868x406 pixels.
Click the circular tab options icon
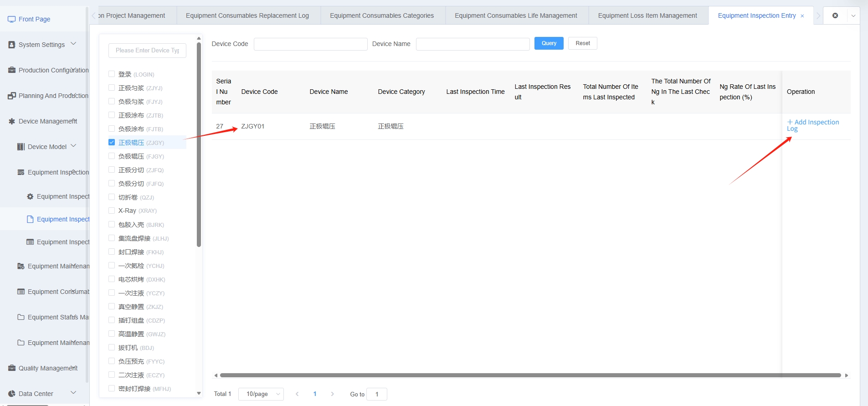(835, 15)
